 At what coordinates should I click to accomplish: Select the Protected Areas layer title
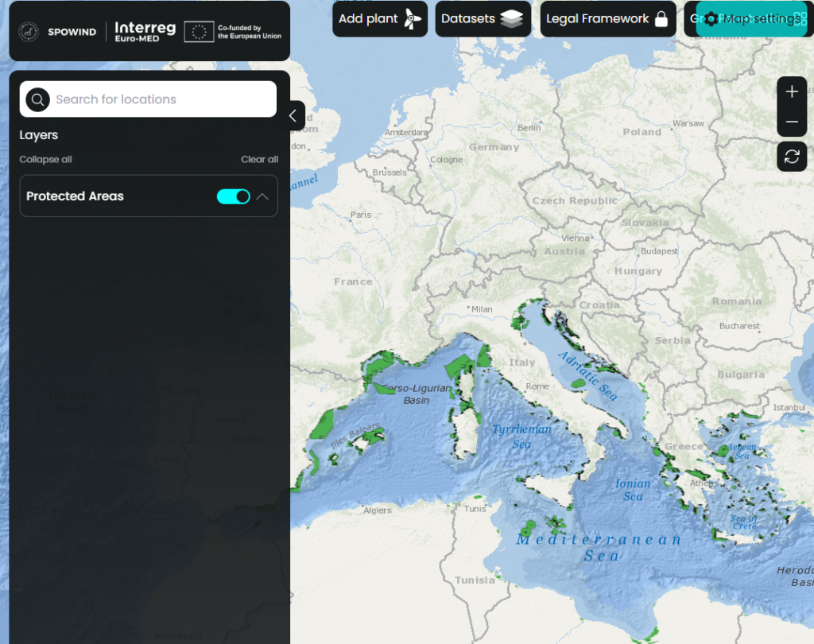pos(75,196)
